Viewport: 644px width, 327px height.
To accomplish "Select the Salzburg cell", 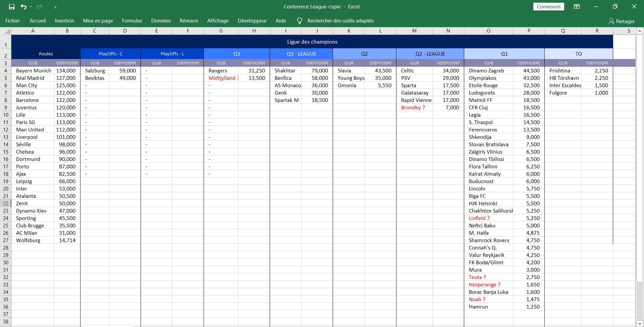I will 95,71.
